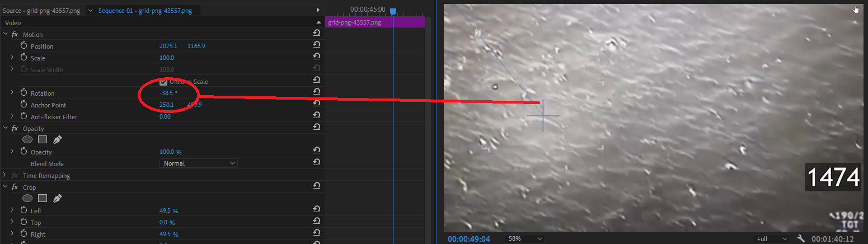868x244 pixels.
Task: Select free draw bezier pen under Opacity
Action: pos(57,140)
